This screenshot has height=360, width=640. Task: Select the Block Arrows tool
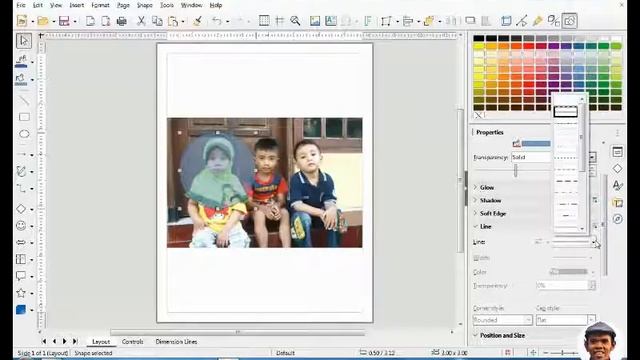21,242
